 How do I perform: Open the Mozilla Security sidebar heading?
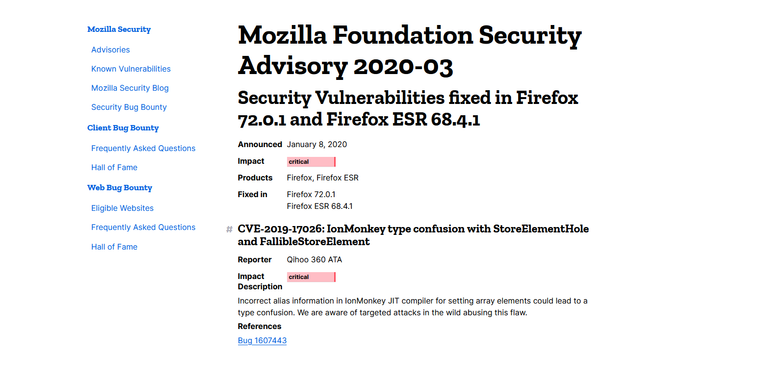119,30
